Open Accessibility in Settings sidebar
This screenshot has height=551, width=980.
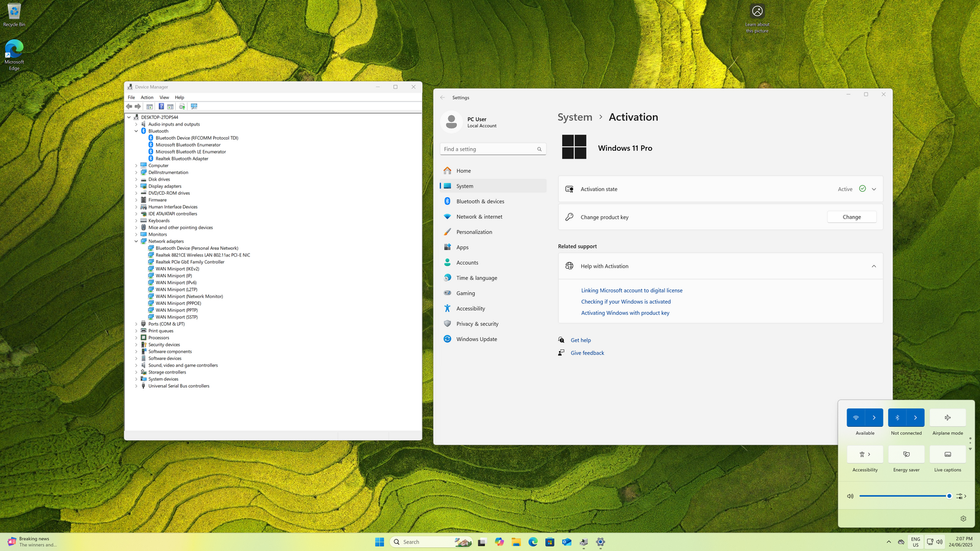[x=493, y=309]
